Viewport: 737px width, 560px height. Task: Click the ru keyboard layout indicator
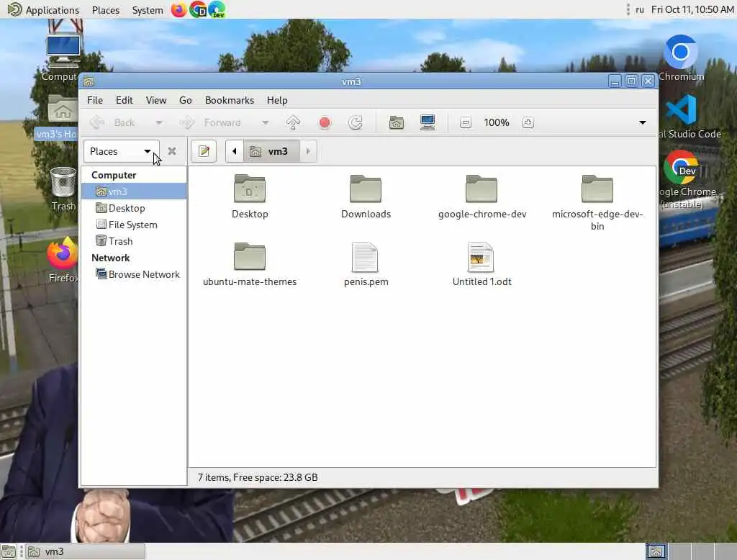(x=640, y=10)
